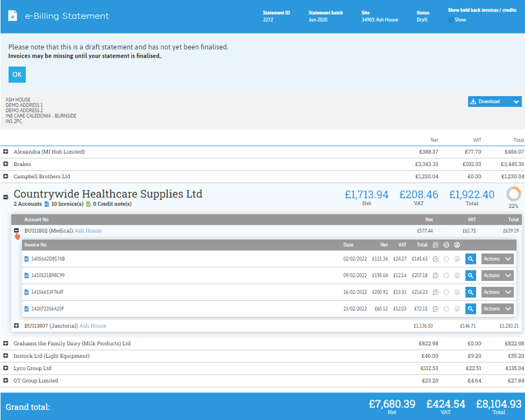This screenshot has width=525, height=420.
Task: Open the magnifier for invoice 1410531B98C99
Action: coord(471,275)
